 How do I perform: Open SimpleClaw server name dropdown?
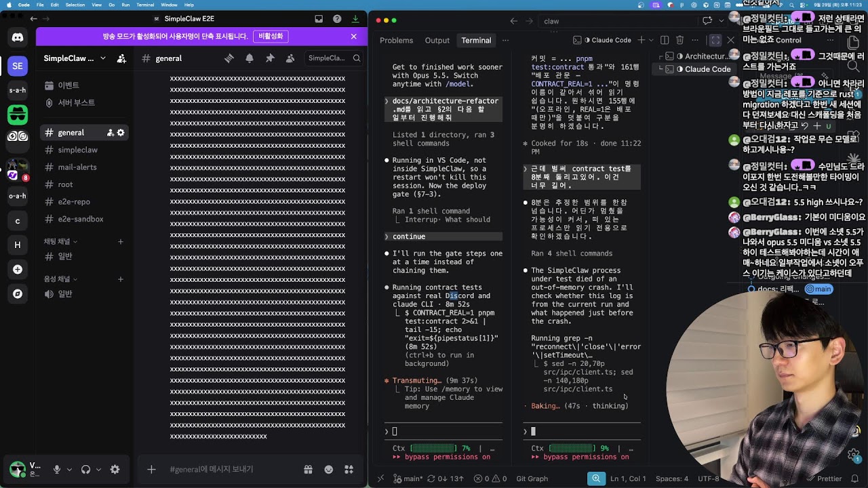tap(75, 58)
